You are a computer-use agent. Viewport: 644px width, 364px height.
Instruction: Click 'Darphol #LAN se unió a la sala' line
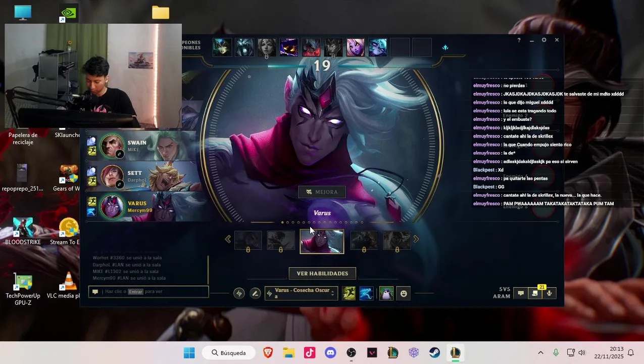127,264
